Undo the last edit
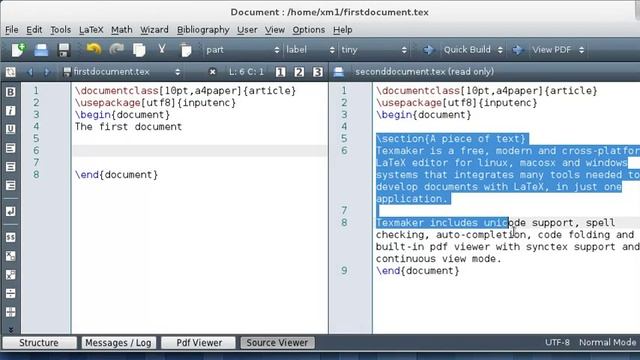The image size is (640, 360). coord(93,49)
